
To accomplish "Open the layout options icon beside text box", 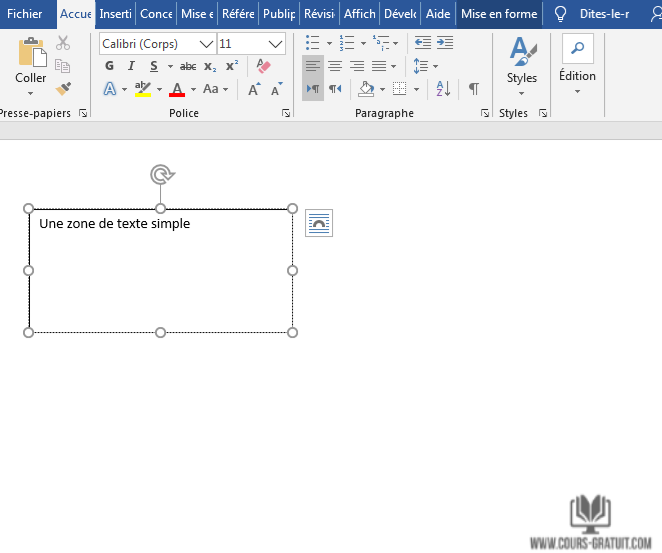I will [318, 224].
